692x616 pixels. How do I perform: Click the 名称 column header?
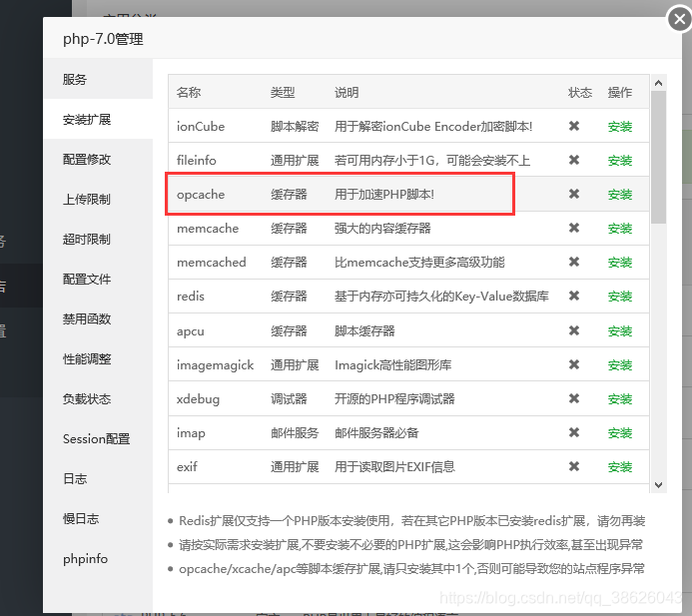(x=189, y=93)
